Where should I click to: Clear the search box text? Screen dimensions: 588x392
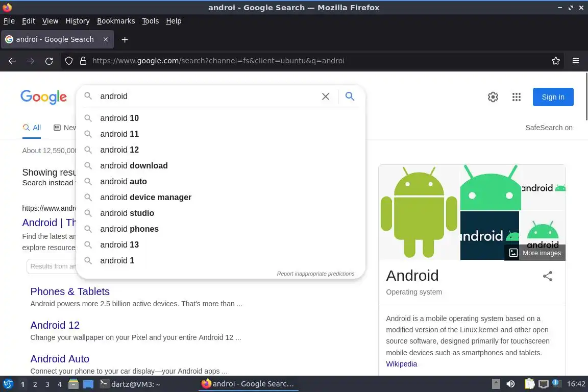pyautogui.click(x=326, y=96)
